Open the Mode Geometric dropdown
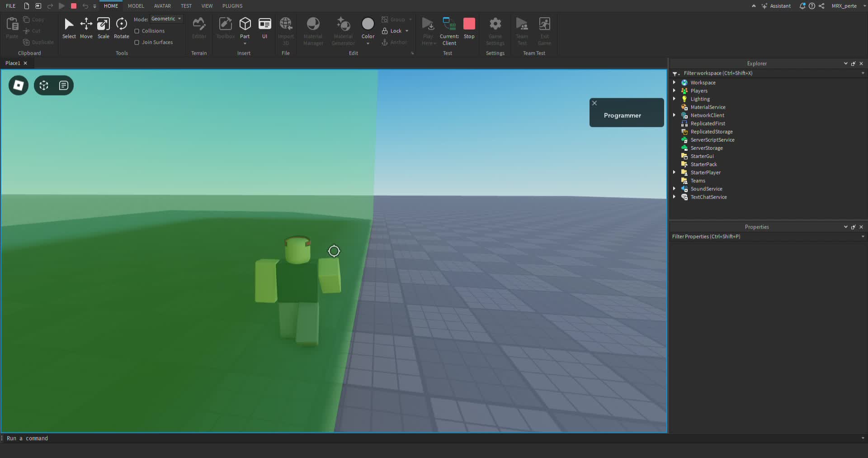 [x=166, y=19]
